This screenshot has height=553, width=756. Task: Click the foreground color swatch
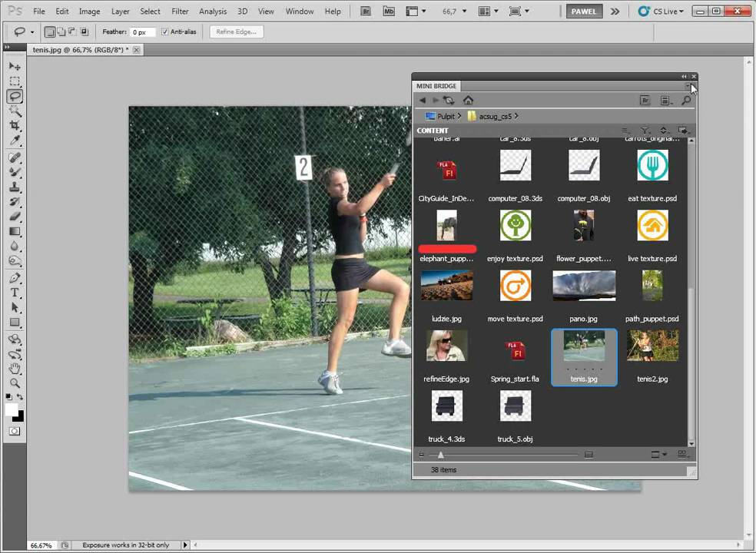coord(11,410)
